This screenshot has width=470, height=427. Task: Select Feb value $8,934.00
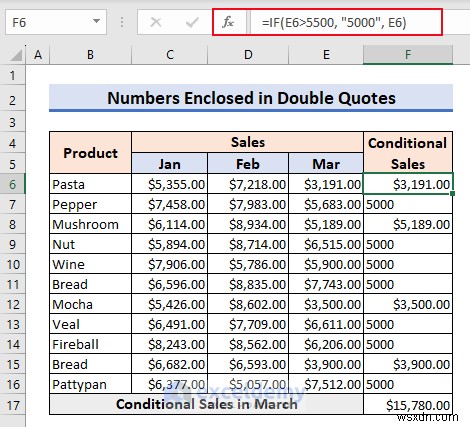coord(248,224)
